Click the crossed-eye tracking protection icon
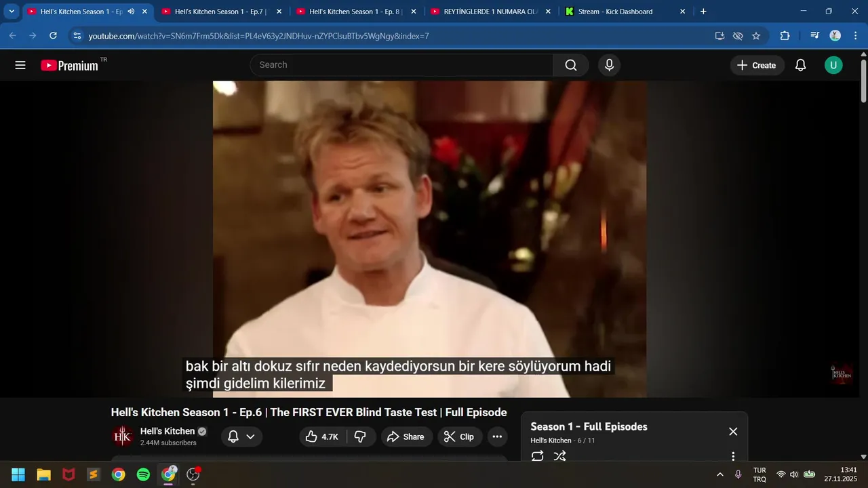868x488 pixels. point(738,36)
